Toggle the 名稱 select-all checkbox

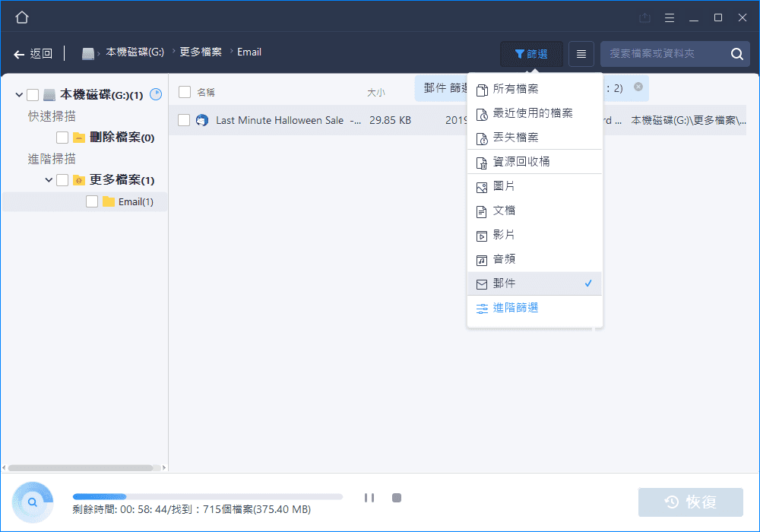coord(185,92)
